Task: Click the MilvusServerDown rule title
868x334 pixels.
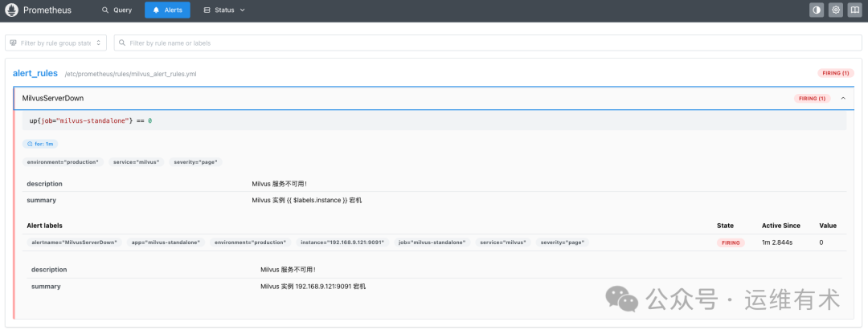Action: tap(53, 98)
